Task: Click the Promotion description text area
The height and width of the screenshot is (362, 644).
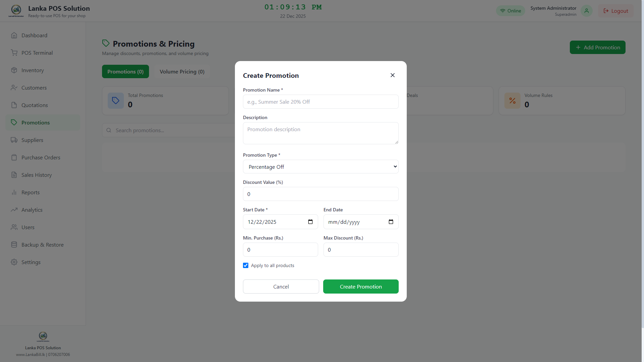Action: [x=320, y=133]
